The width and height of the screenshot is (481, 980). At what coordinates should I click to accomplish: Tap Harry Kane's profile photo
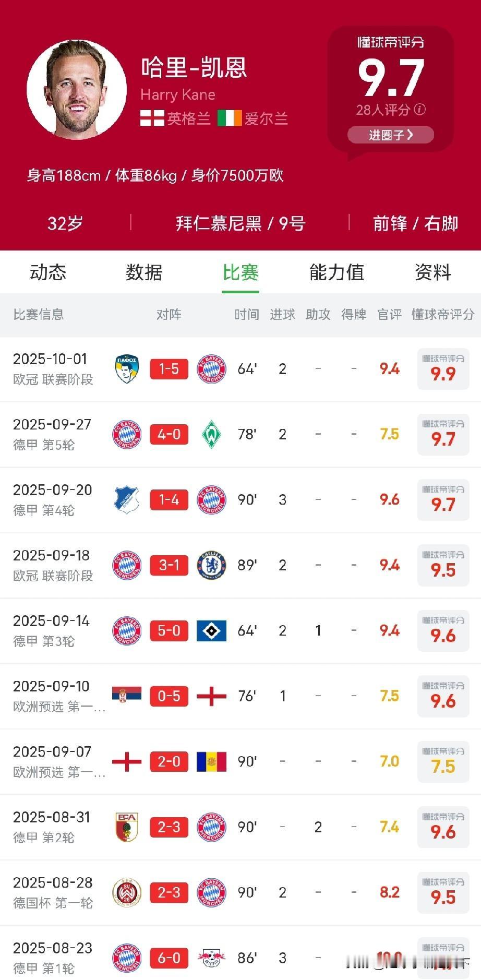point(77,89)
